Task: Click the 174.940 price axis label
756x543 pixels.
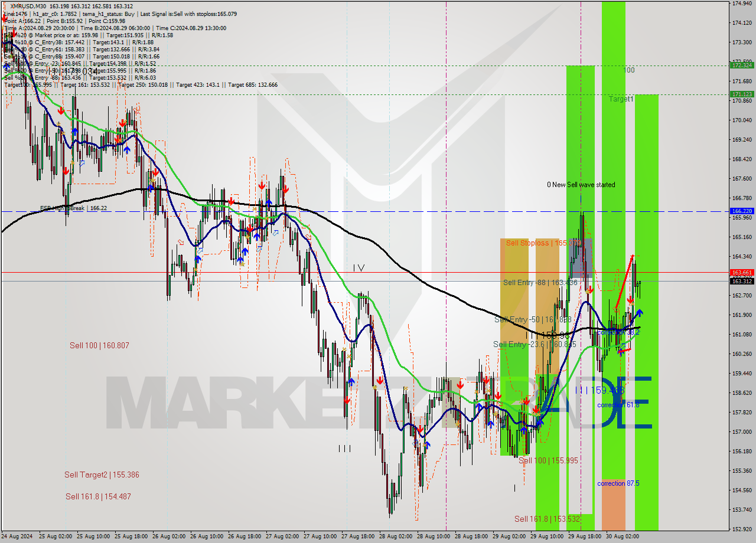Action: tap(742, 4)
